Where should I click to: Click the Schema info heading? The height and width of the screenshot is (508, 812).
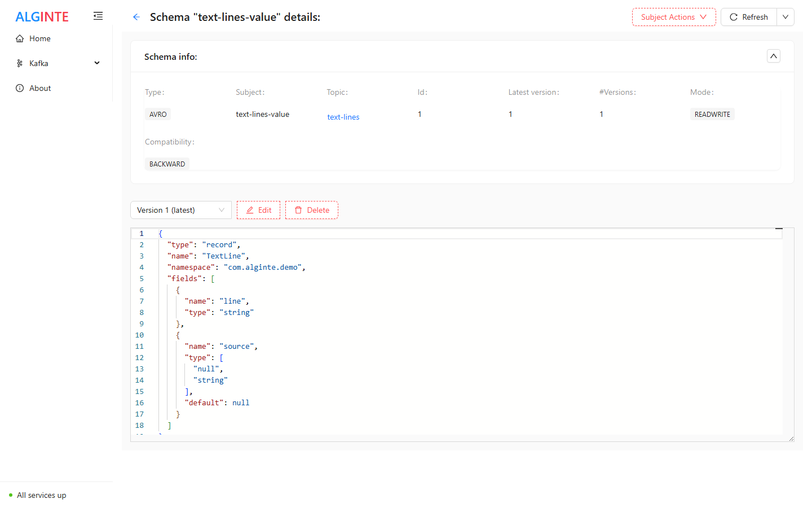pos(171,56)
